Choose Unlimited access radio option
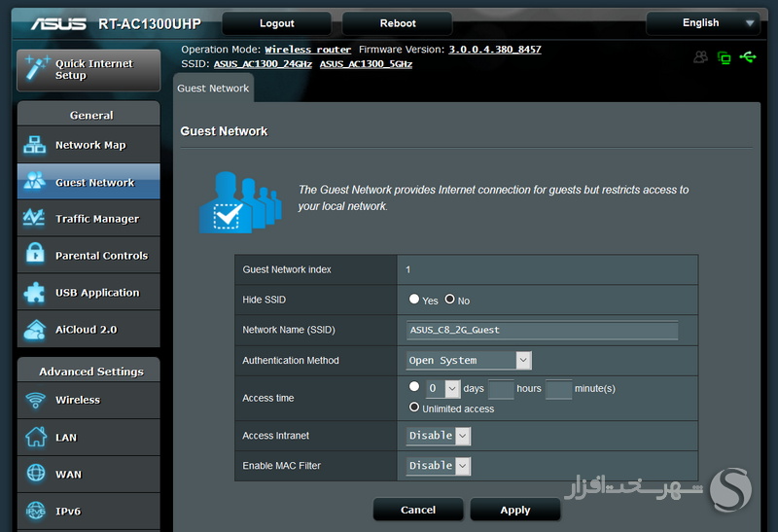 [x=414, y=407]
